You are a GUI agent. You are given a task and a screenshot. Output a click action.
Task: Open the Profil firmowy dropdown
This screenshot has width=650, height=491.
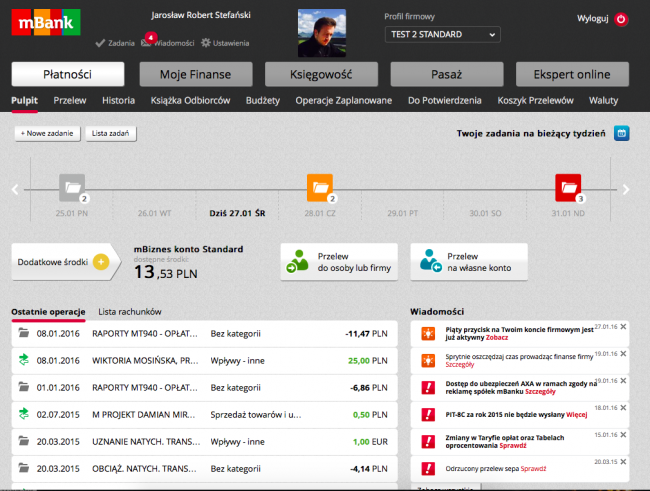click(x=442, y=34)
